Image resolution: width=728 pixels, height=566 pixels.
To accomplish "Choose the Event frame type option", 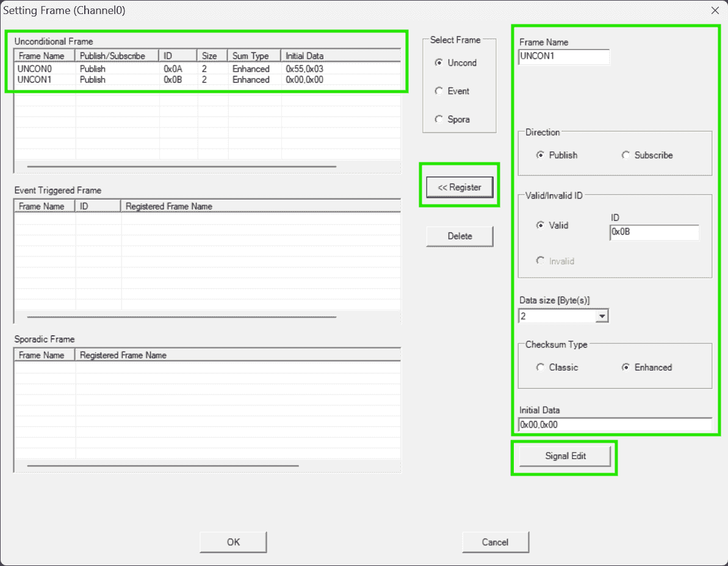I will pos(439,91).
